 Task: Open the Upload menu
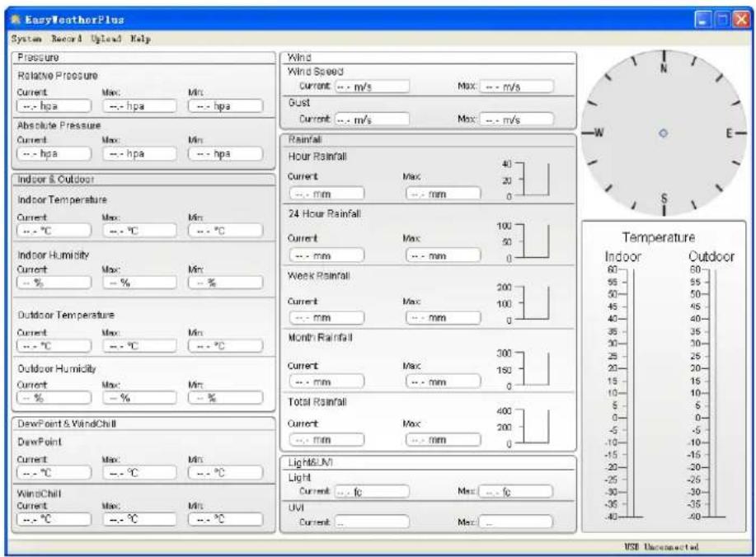pyautogui.click(x=106, y=39)
